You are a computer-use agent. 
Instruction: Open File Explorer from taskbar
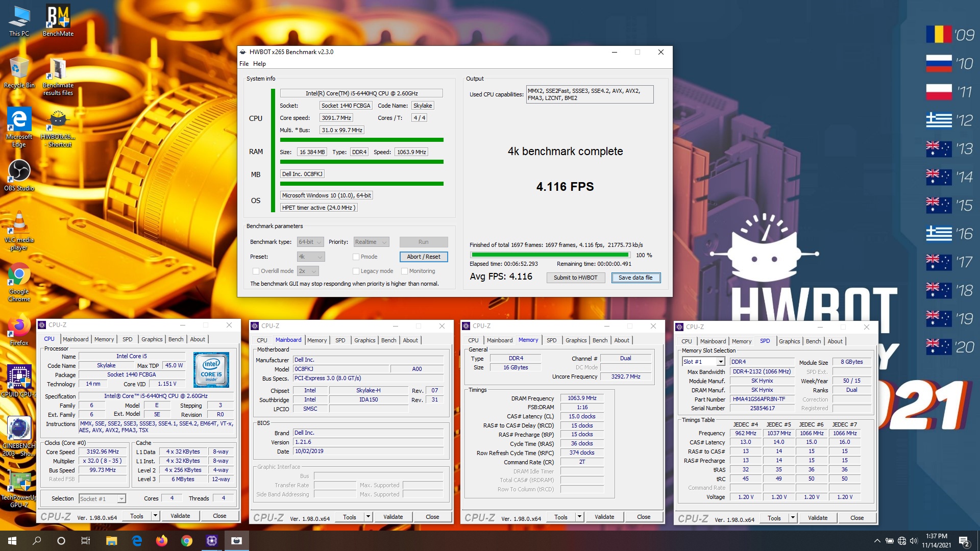click(x=112, y=541)
